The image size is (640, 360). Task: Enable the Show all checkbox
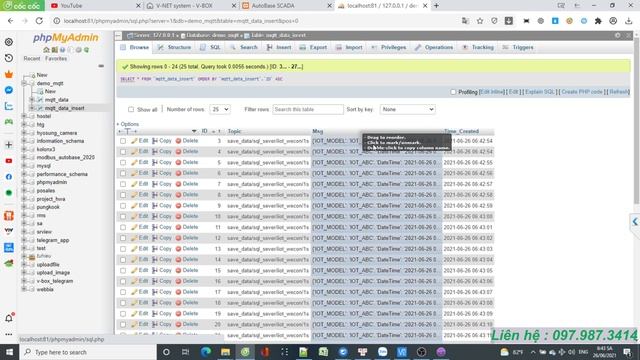131,109
